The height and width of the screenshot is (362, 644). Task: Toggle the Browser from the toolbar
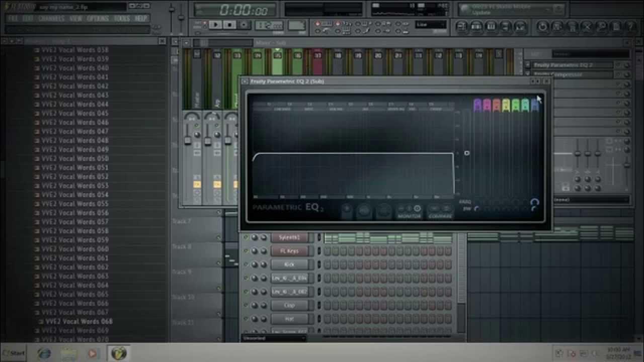point(506,27)
